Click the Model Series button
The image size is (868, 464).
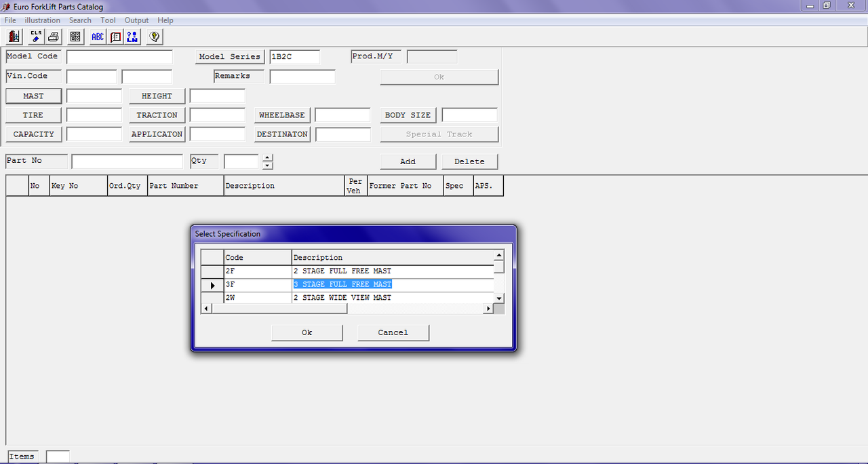229,57
